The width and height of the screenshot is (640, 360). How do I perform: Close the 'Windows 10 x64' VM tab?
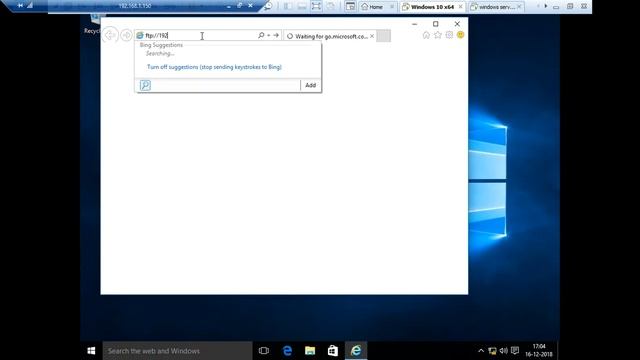[x=461, y=7]
